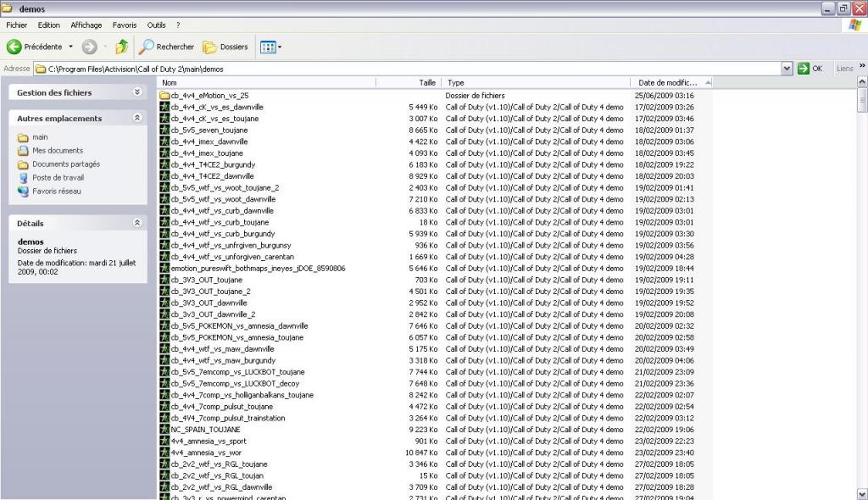Sort by Date de modification column header
Screen dimensions: 868x500
coord(671,82)
